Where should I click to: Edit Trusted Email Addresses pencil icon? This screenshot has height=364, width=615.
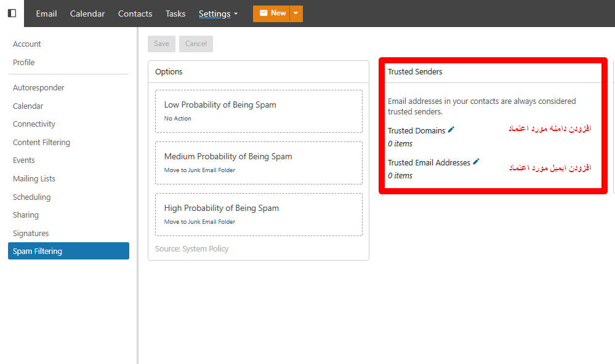[476, 162]
